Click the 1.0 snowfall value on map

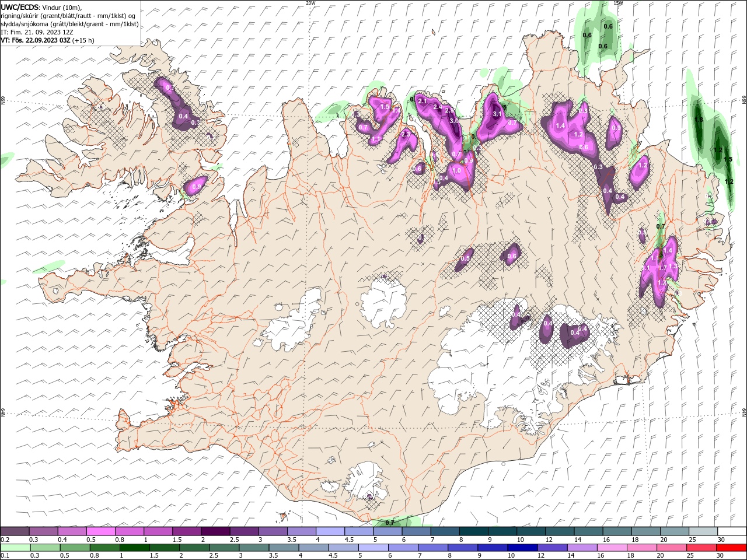click(456, 171)
